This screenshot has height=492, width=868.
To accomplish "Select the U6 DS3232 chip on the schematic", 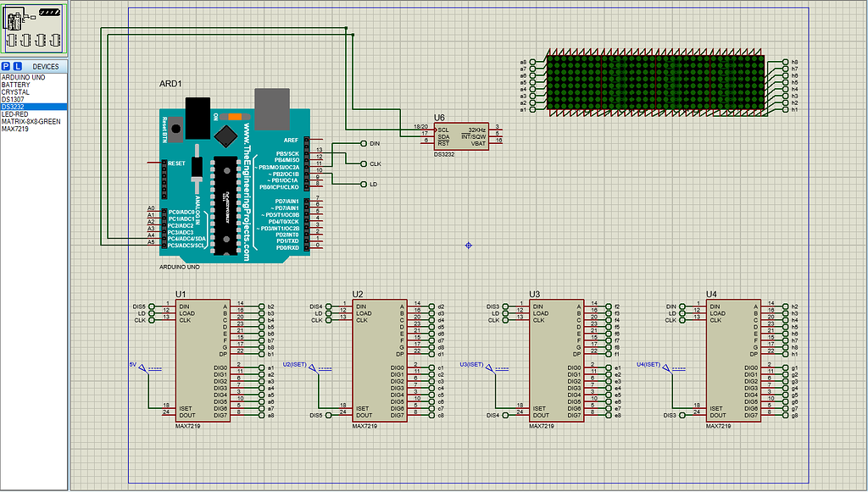I will [x=462, y=135].
